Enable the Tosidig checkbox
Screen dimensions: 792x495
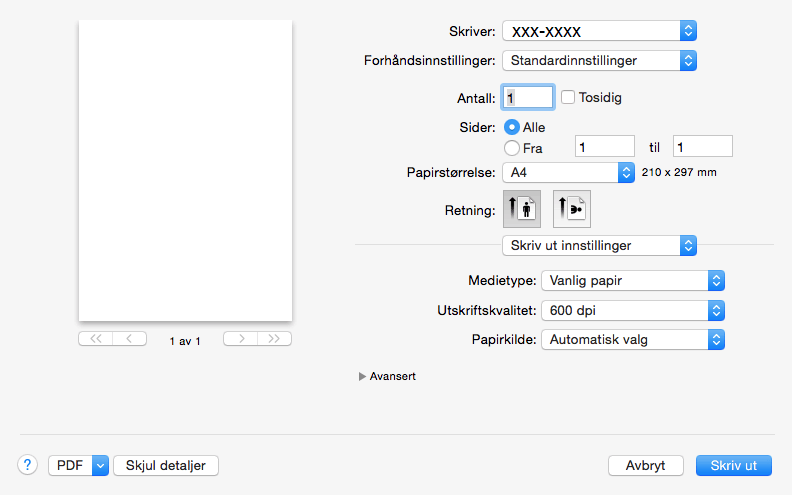[x=568, y=98]
